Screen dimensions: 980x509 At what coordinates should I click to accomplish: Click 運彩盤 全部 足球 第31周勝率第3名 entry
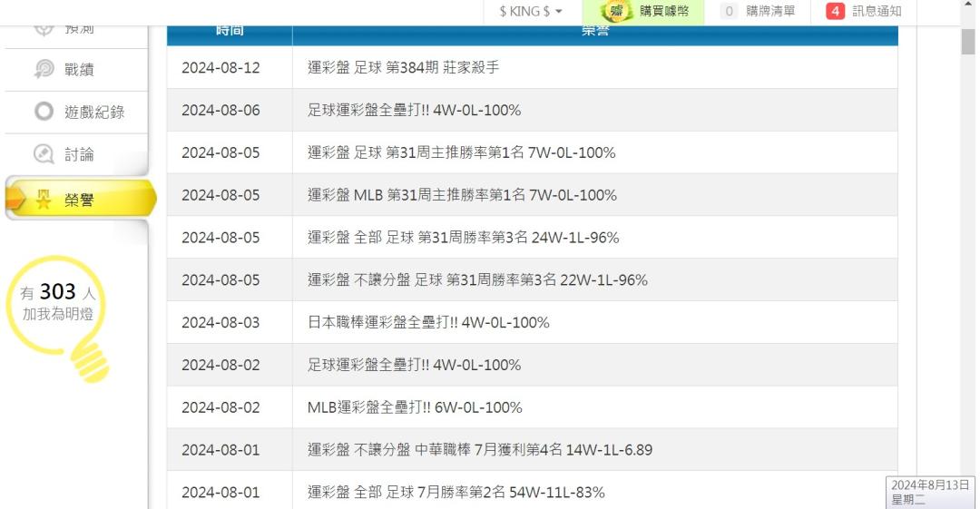[463, 238]
